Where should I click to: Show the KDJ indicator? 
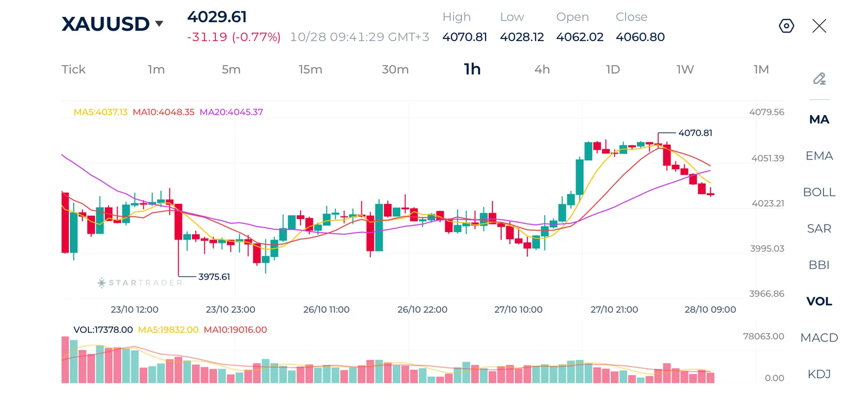point(819,374)
